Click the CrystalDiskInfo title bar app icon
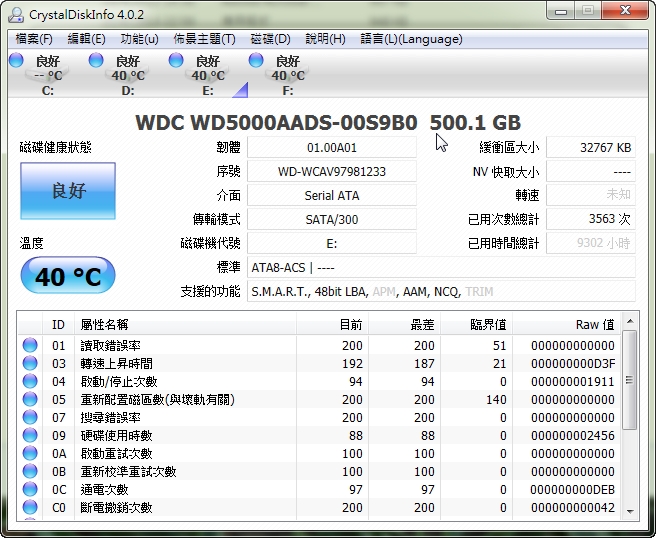The image size is (656, 538). 16,15
